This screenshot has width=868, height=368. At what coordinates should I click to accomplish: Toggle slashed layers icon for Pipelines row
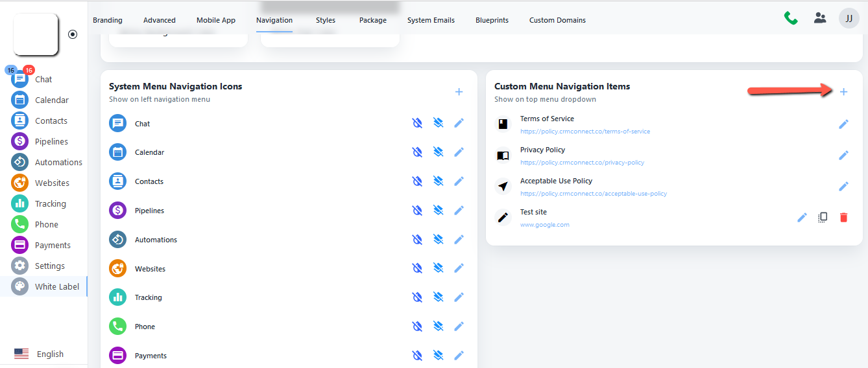[439, 211]
